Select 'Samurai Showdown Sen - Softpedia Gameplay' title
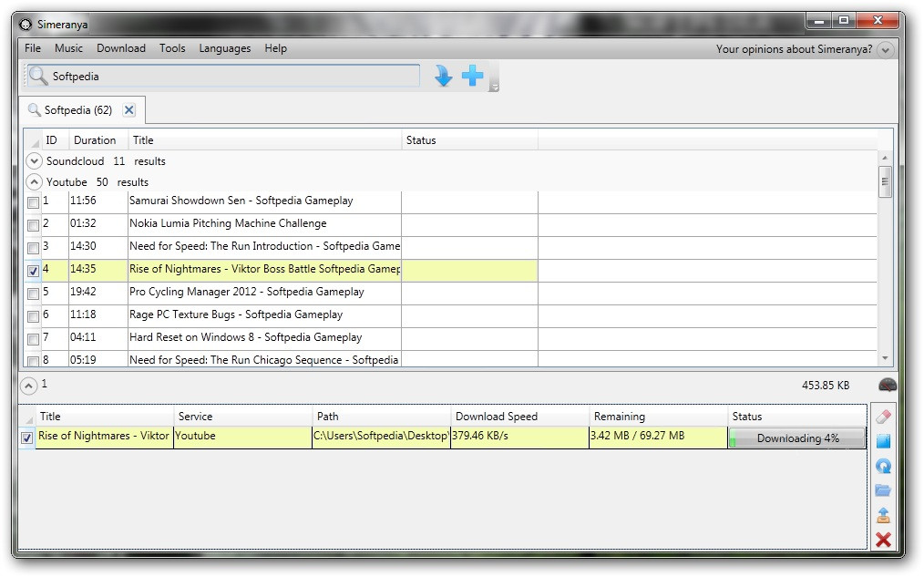The image size is (924, 577). (241, 201)
